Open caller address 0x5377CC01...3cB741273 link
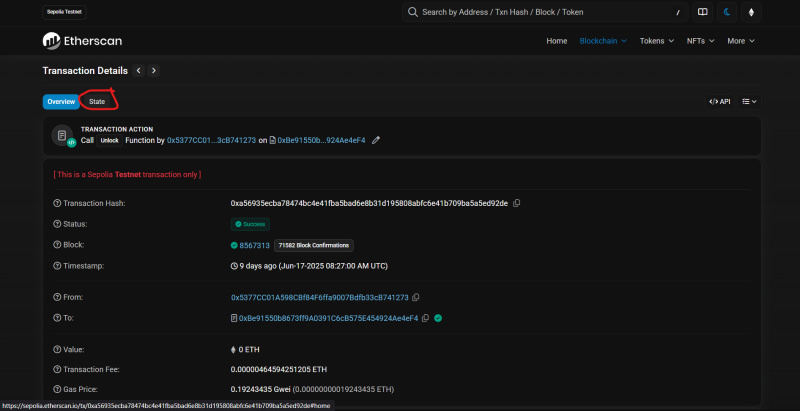This screenshot has width=800, height=411. [211, 140]
